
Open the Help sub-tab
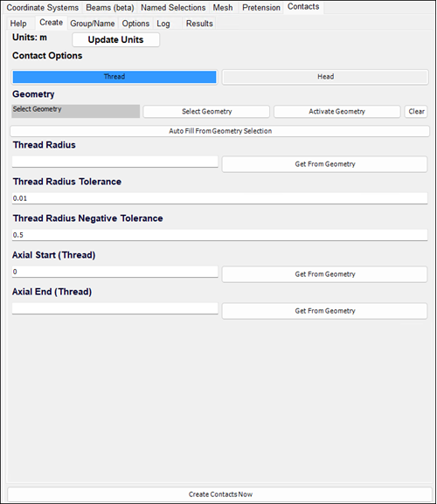pos(18,24)
